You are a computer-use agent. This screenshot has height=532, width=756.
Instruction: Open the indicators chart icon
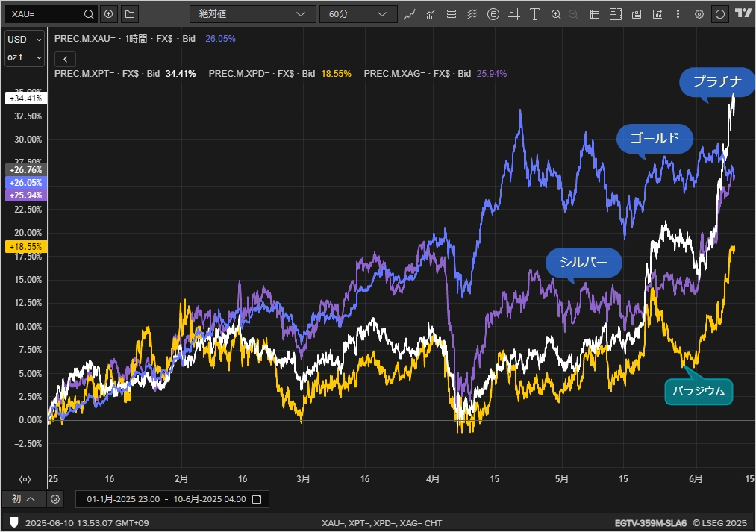point(431,14)
